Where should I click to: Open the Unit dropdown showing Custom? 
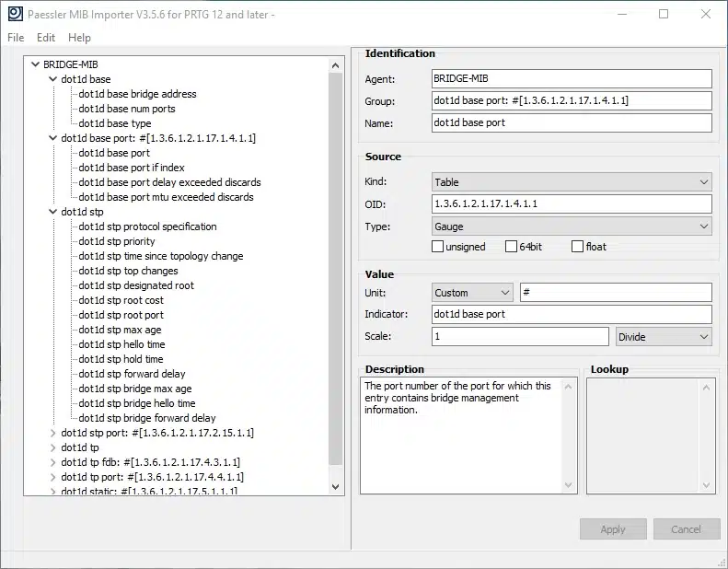[472, 293]
